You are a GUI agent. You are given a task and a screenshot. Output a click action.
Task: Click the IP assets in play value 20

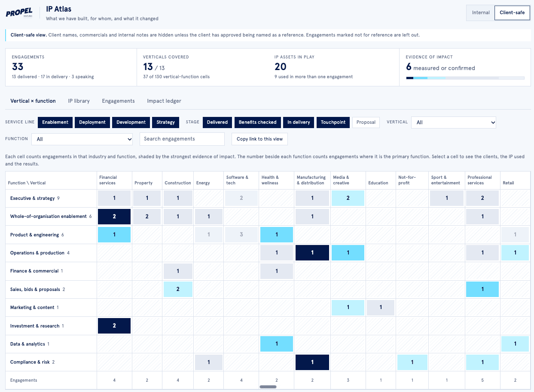(281, 67)
